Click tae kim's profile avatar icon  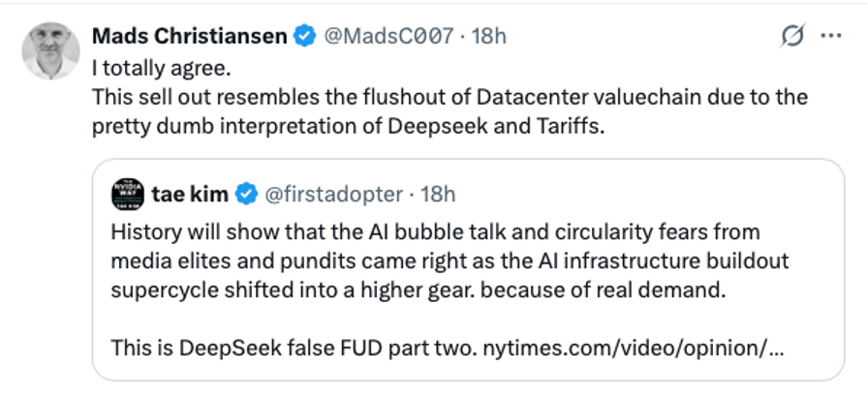tap(128, 194)
